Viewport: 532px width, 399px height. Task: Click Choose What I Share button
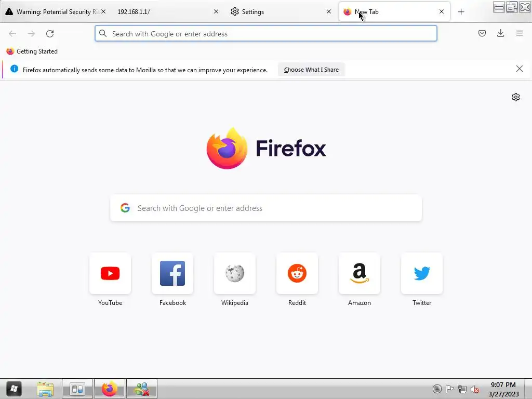311,70
